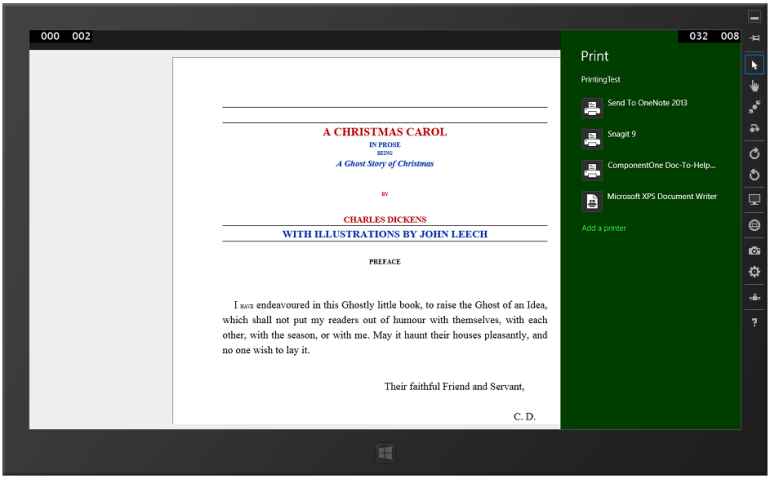Select the mouse mode pointer tool

pos(754,65)
